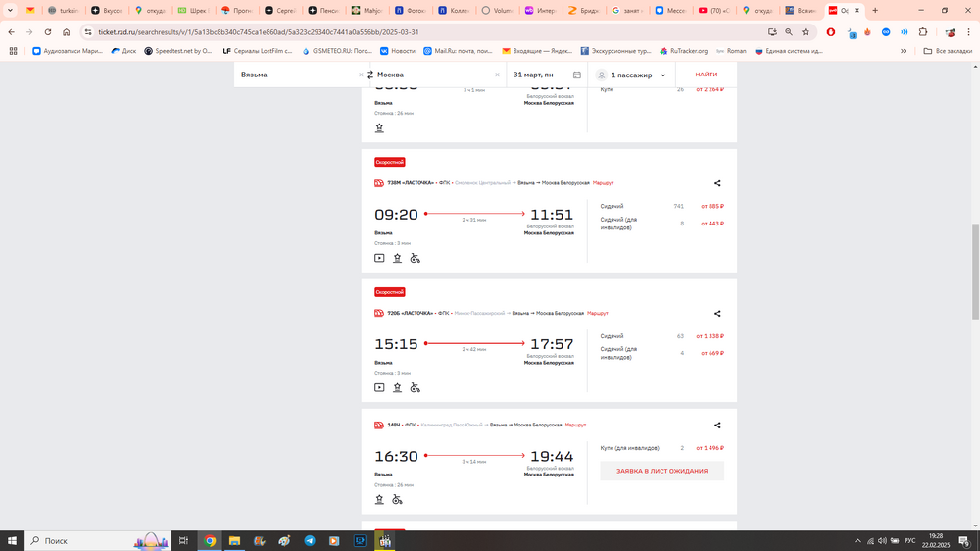
Task: Swap departure and arrival stations
Action: (370, 75)
